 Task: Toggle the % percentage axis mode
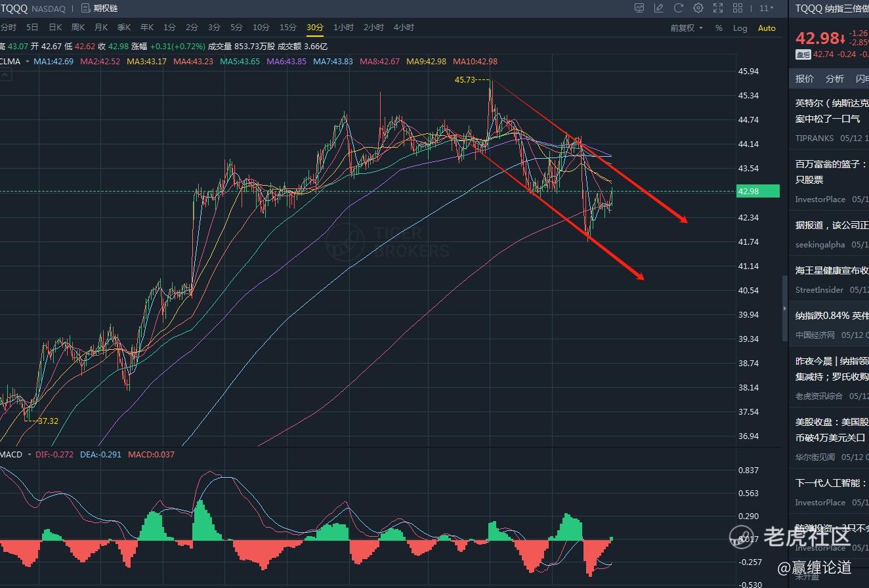(719, 28)
